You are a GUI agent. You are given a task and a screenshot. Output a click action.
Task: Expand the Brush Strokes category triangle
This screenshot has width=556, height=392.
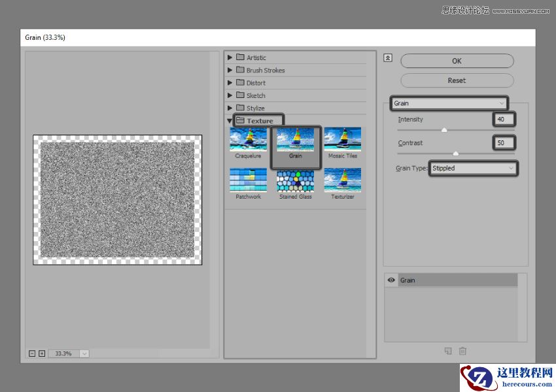pos(230,70)
